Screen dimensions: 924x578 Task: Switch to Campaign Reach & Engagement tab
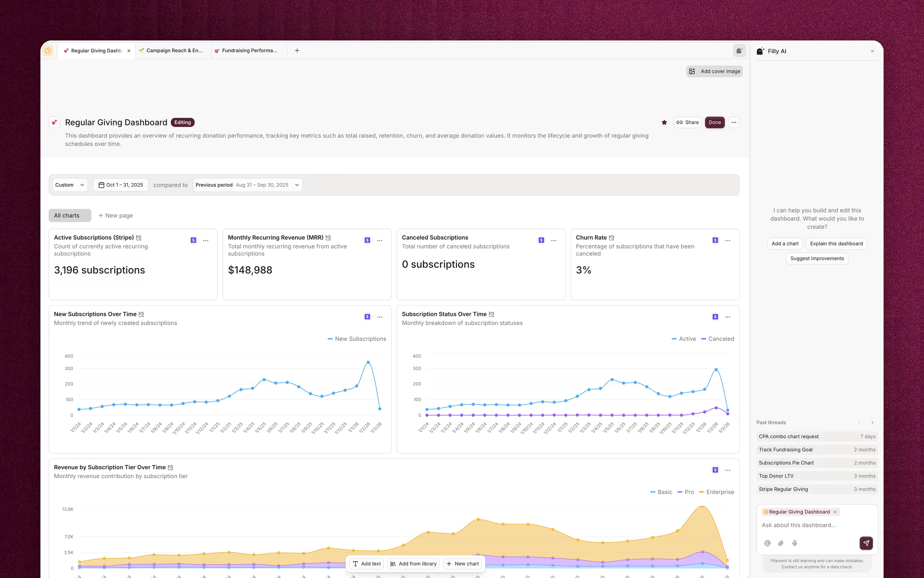point(173,50)
